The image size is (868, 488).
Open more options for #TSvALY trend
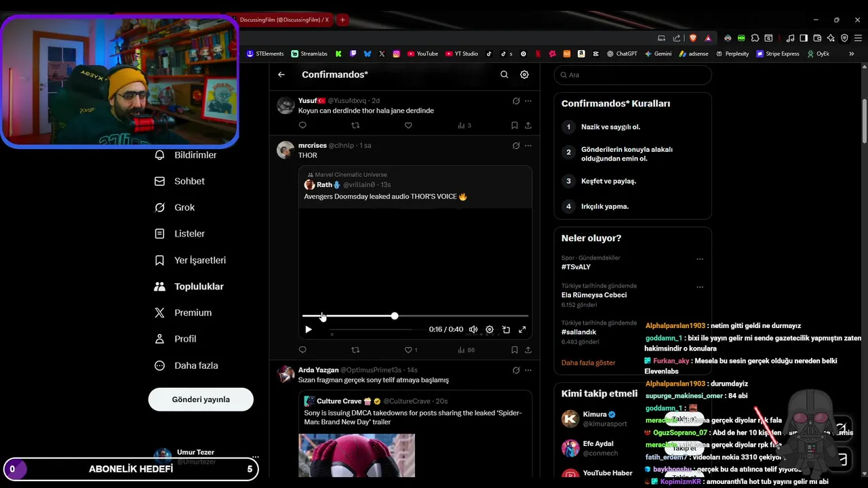click(700, 259)
